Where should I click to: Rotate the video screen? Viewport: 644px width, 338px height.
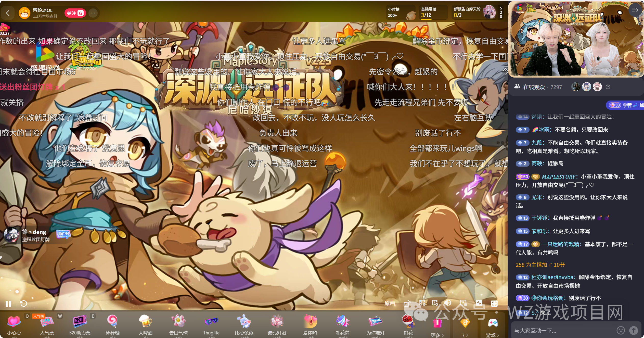[x=407, y=303]
